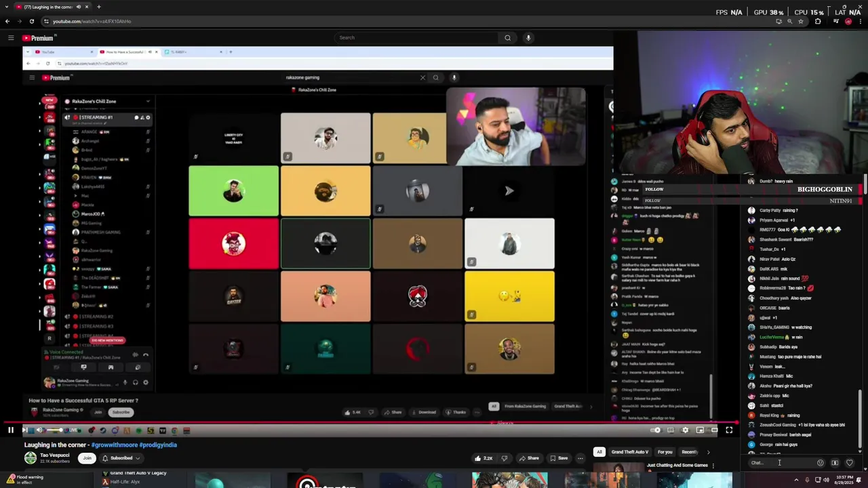Toggle fullscreen on the video player
Screen dimensions: 868x488
click(x=729, y=430)
